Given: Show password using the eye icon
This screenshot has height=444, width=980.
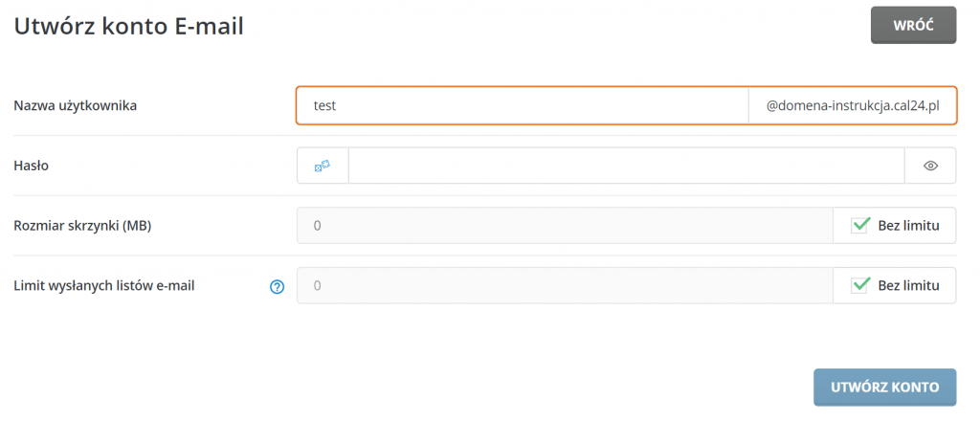Looking at the screenshot, I should [930, 166].
